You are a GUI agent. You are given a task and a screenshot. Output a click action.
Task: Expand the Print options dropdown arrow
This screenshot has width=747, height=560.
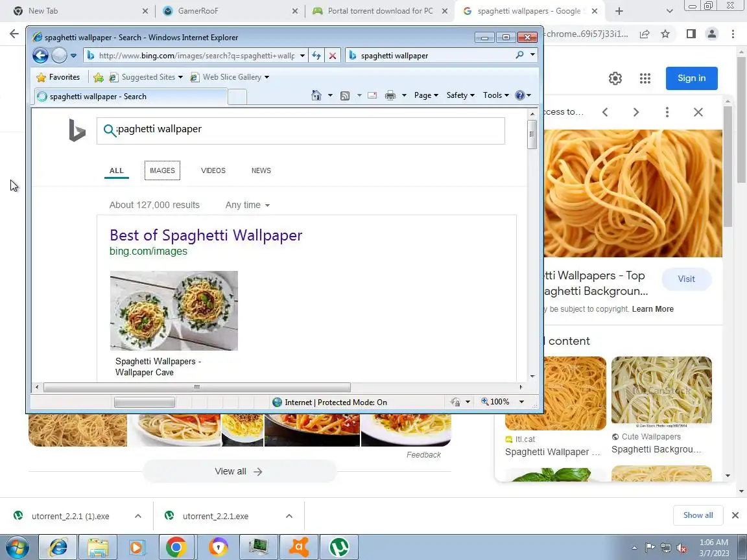404,95
